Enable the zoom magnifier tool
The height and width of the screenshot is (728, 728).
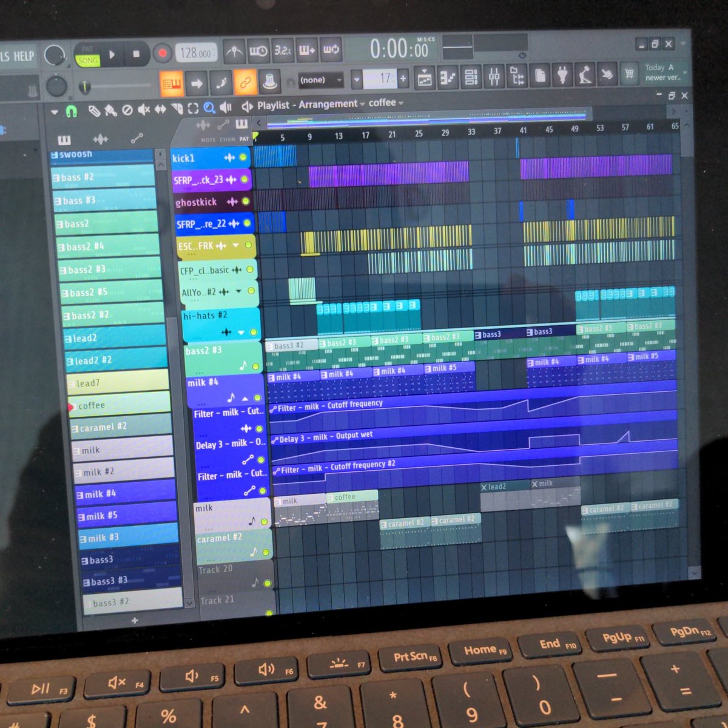tap(209, 107)
